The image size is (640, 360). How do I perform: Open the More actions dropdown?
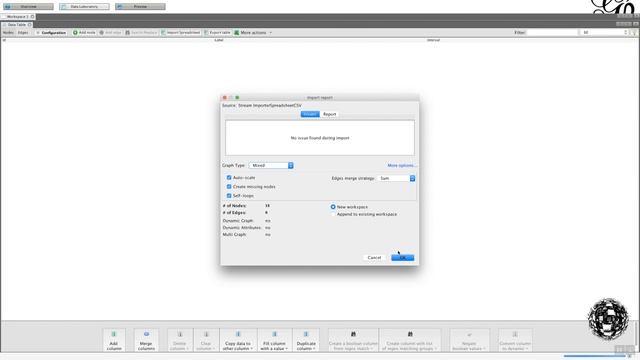click(253, 33)
